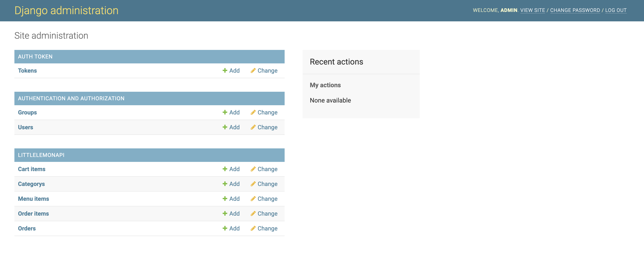Click the pencil icon in the Orders row
The width and height of the screenshot is (644, 268).
click(x=253, y=229)
